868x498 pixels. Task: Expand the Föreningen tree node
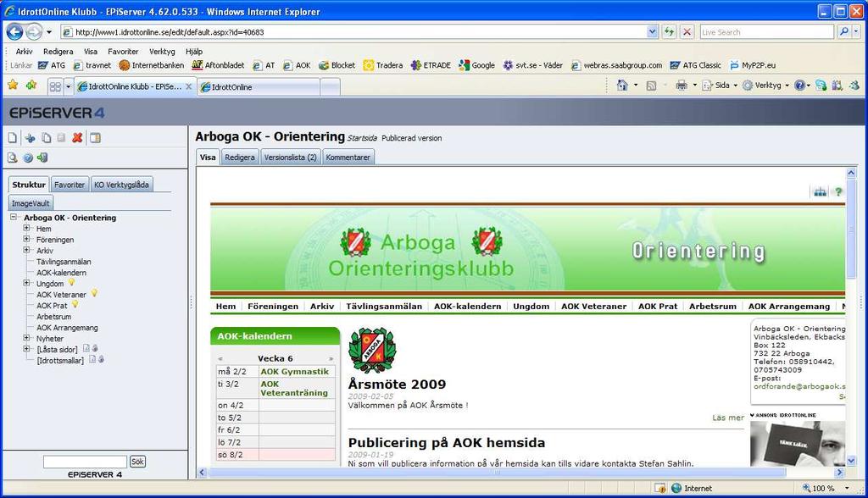point(26,239)
